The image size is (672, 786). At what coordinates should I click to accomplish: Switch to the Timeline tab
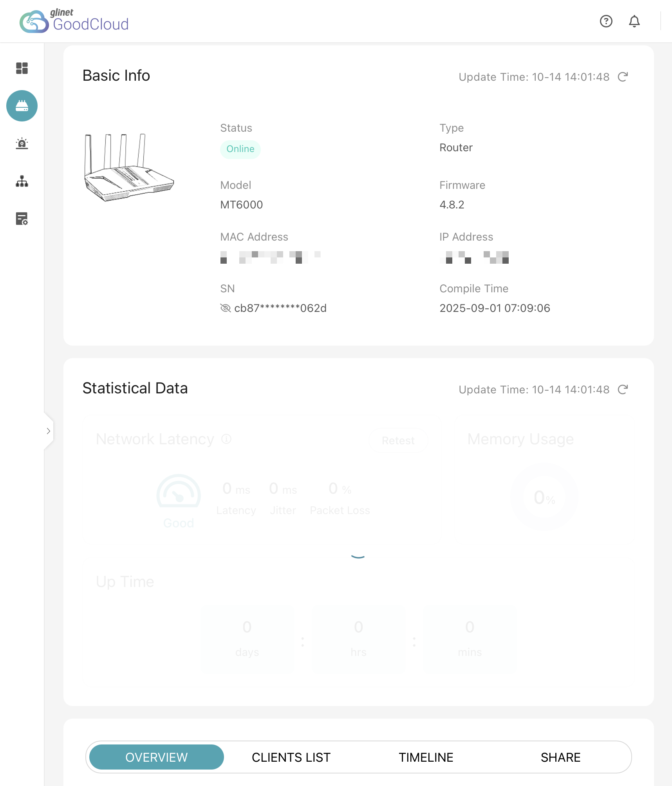coord(426,757)
